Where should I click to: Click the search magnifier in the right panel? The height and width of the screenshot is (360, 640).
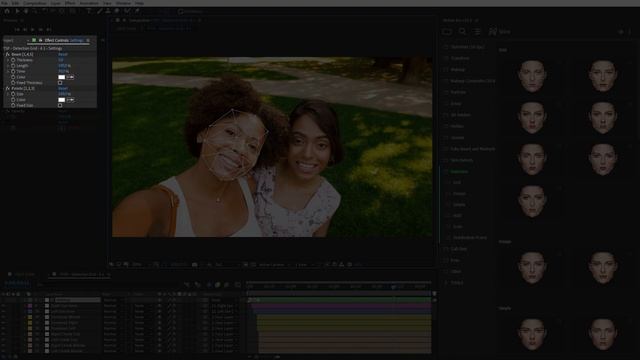[462, 31]
